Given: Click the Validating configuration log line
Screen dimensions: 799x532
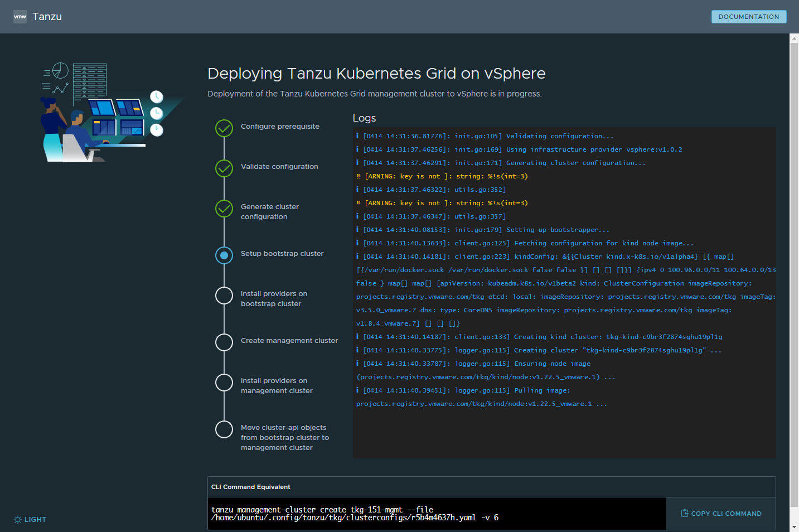Looking at the screenshot, I should 485,136.
